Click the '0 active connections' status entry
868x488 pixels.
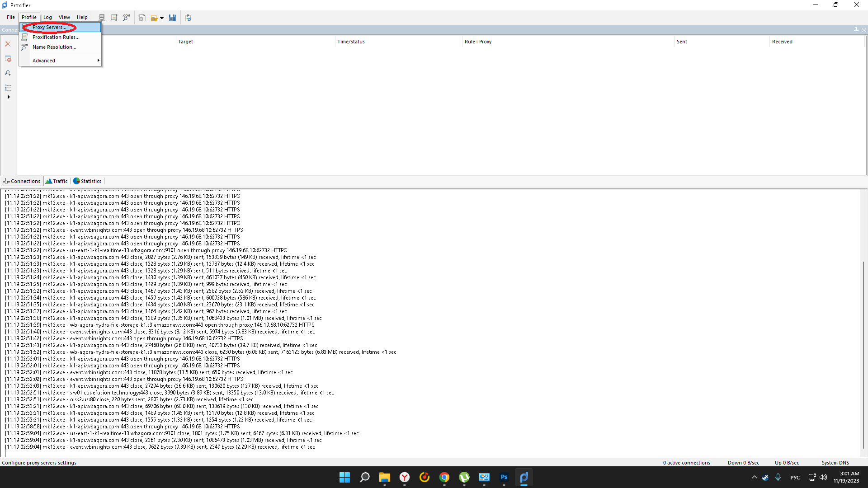click(x=686, y=463)
